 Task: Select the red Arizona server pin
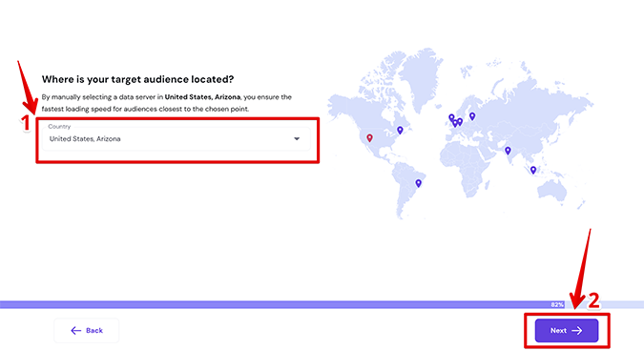tap(369, 138)
